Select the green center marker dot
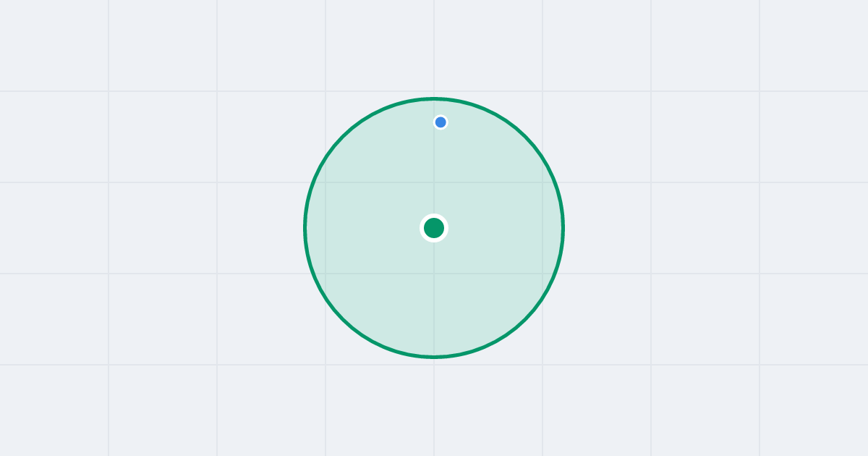868x456 pixels. [434, 228]
